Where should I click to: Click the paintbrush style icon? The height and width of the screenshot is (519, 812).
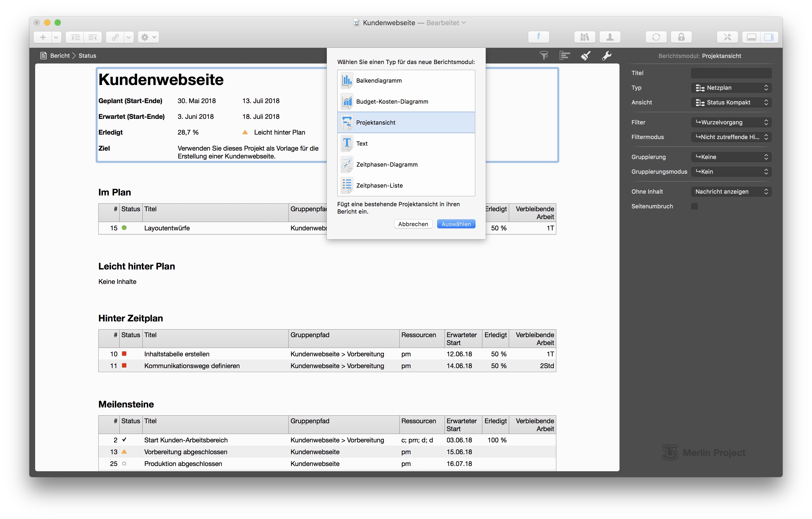coord(586,56)
